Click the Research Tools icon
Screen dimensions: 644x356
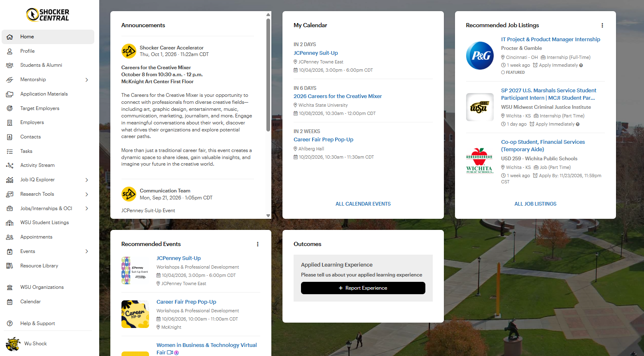pos(10,194)
